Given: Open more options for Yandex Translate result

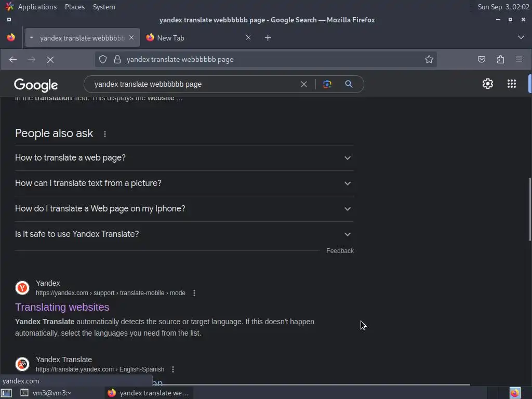Looking at the screenshot, I should 173,369.
